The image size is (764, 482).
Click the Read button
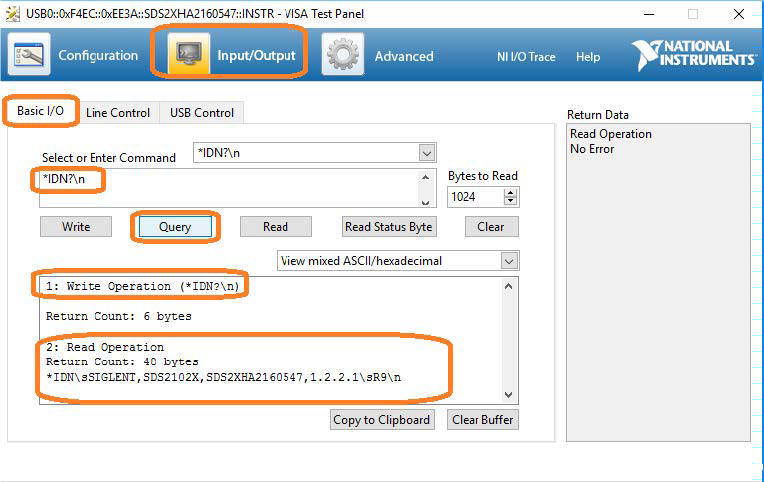pyautogui.click(x=275, y=227)
